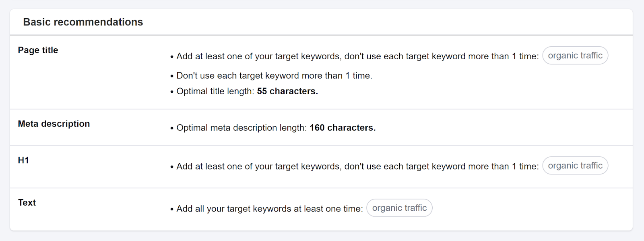Click the organic traffic chip in the Text section
This screenshot has height=241, width=644.
click(399, 208)
